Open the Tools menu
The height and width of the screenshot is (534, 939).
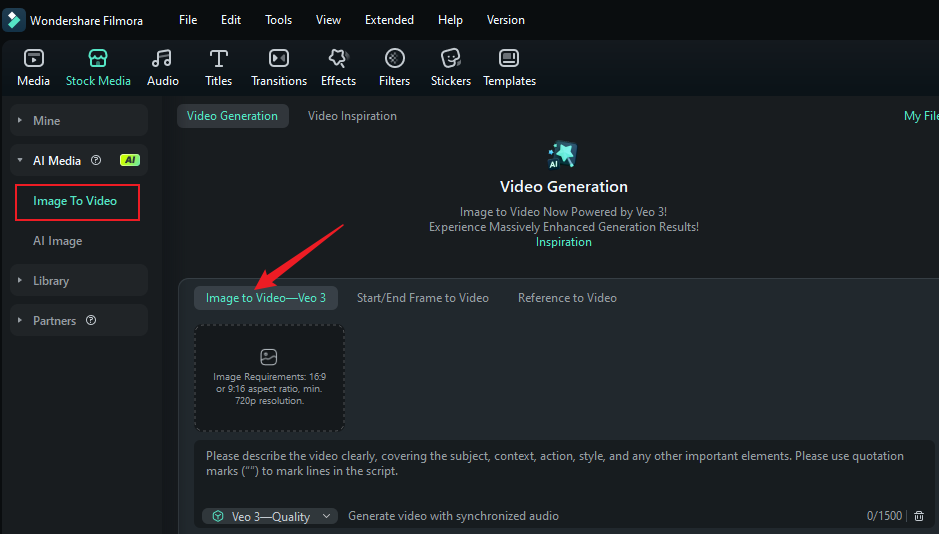click(278, 20)
